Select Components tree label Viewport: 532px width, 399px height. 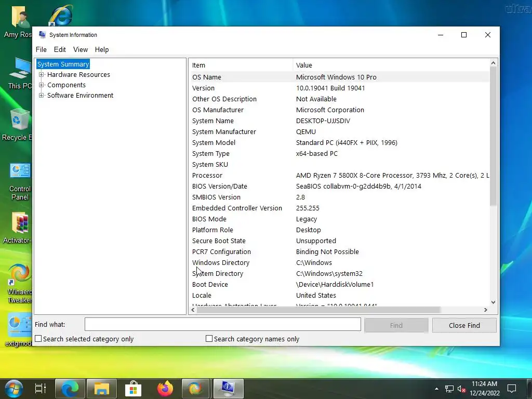[x=66, y=85]
